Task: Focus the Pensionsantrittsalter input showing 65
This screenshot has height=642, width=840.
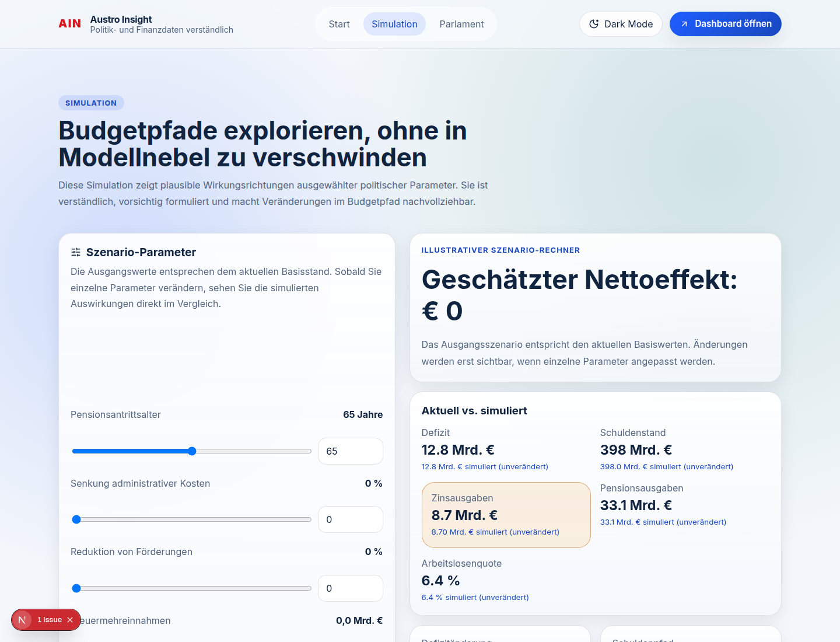Action: (x=350, y=451)
